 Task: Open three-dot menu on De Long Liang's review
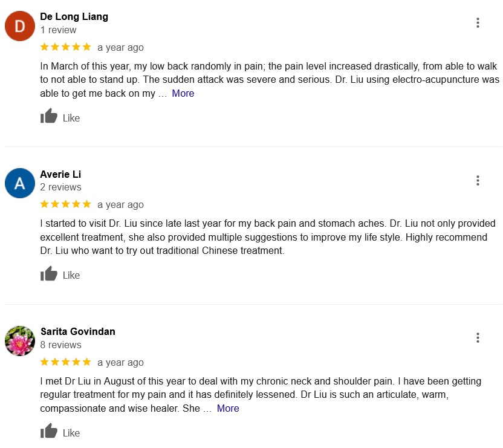point(478,23)
